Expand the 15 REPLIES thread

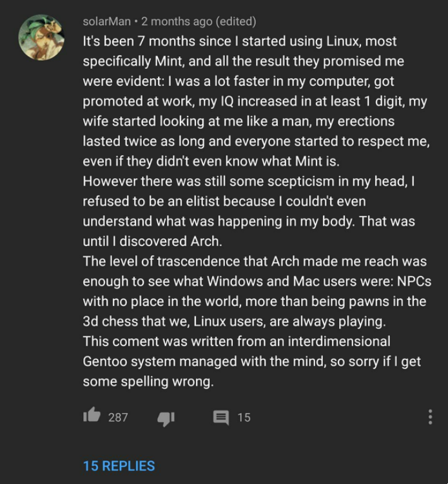tap(119, 465)
